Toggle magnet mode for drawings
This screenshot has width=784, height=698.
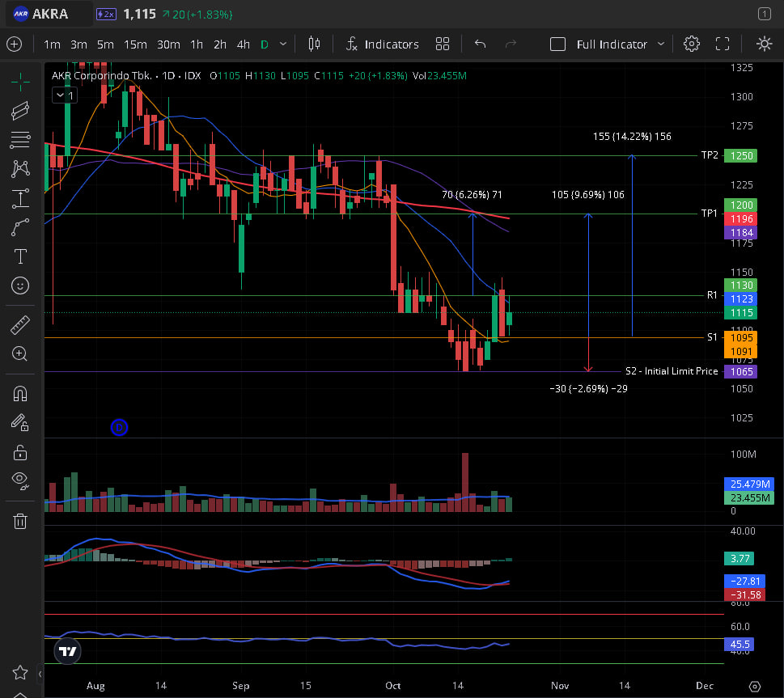click(x=20, y=394)
